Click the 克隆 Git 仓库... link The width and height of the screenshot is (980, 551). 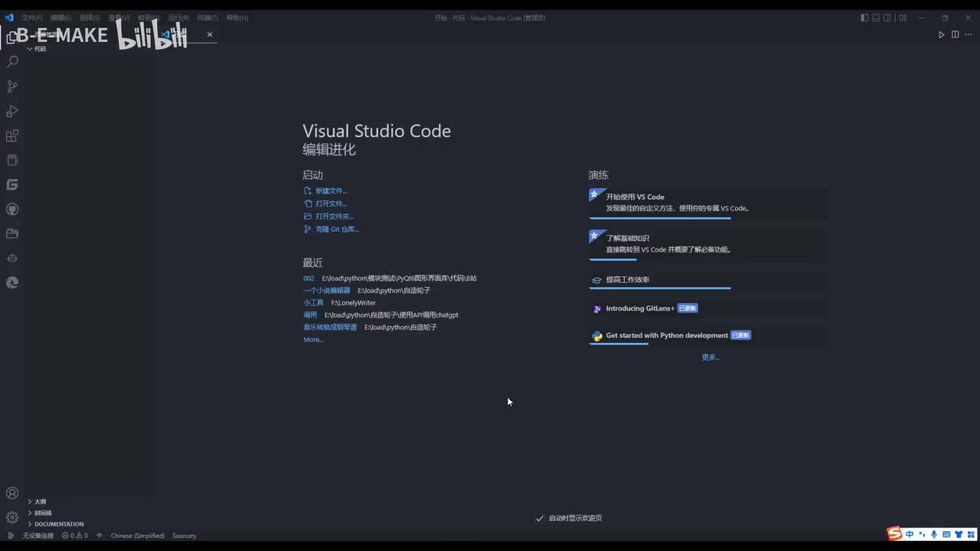point(332,229)
